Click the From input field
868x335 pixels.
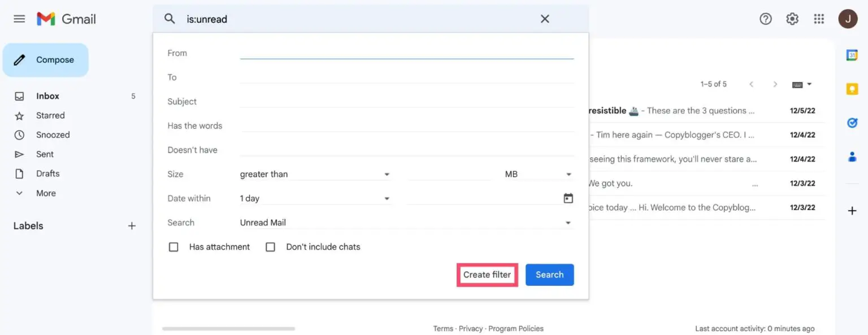pos(406,53)
